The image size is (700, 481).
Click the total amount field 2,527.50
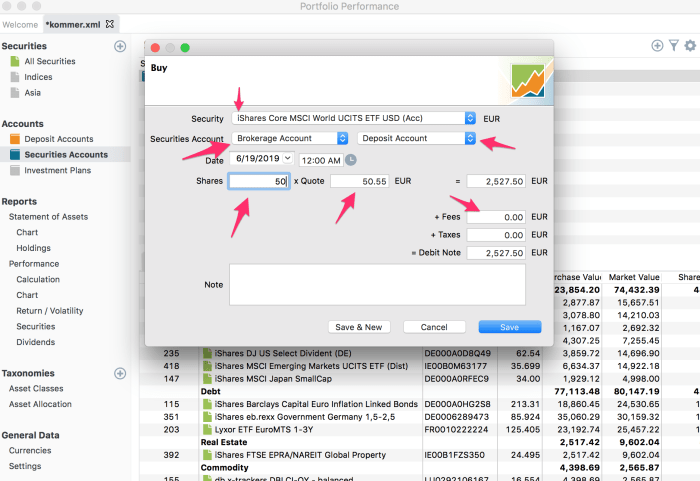(496, 181)
